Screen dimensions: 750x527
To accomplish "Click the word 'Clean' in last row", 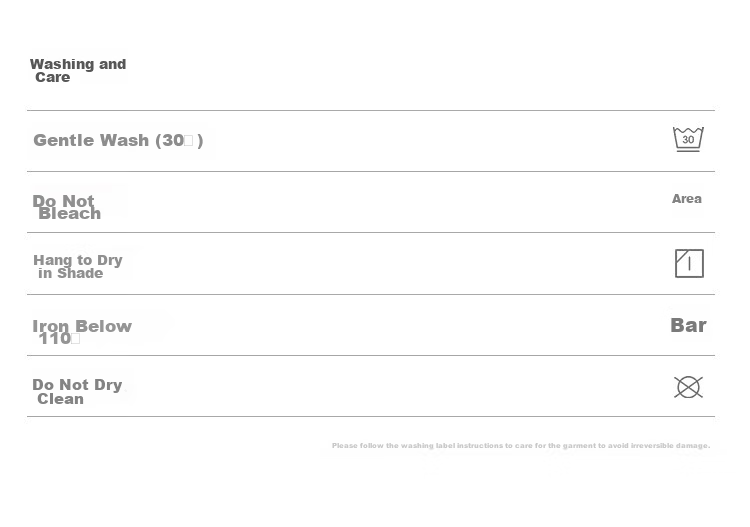I will pos(60,399).
